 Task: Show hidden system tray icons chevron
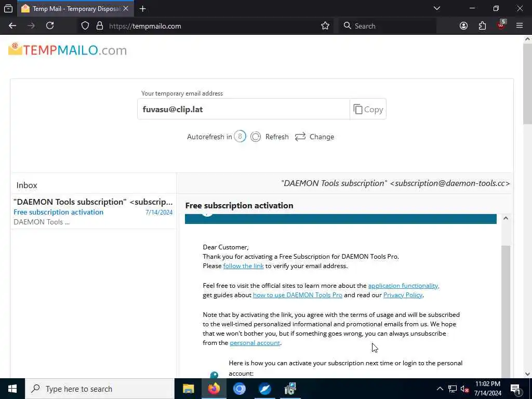(440, 389)
